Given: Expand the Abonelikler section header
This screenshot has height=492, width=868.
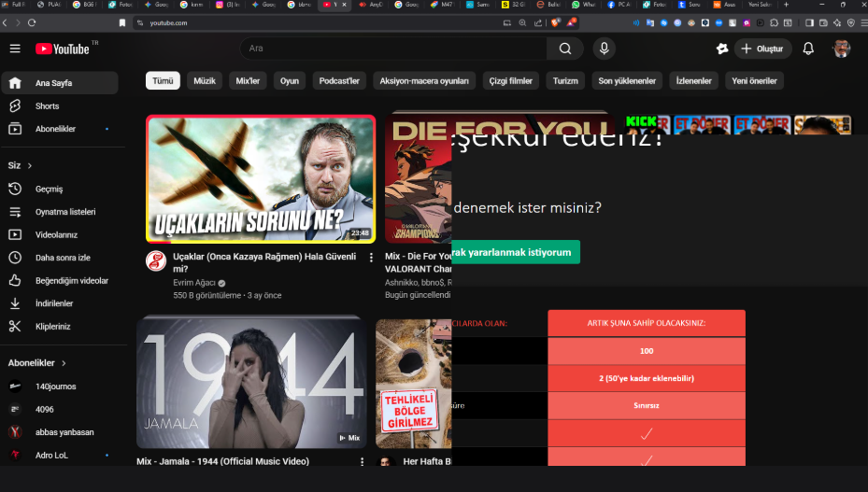Looking at the screenshot, I should (x=36, y=363).
